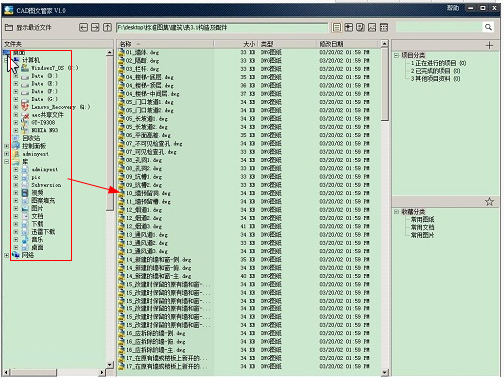The height and width of the screenshot is (377, 504).
Task: Collapse the 收藏分类 tree node
Action: click(396, 212)
